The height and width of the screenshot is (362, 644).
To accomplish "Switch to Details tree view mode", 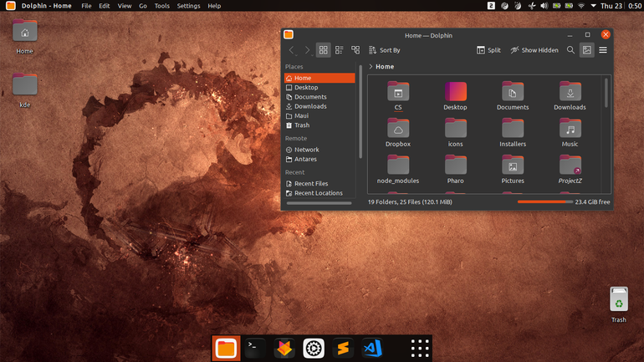I will pyautogui.click(x=355, y=50).
